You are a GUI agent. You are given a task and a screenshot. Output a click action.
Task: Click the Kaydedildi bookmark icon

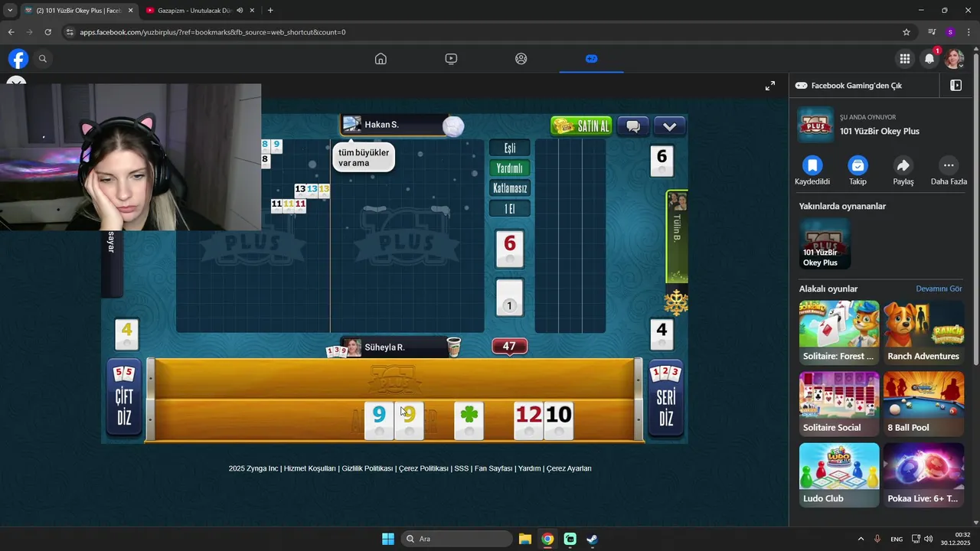click(812, 165)
